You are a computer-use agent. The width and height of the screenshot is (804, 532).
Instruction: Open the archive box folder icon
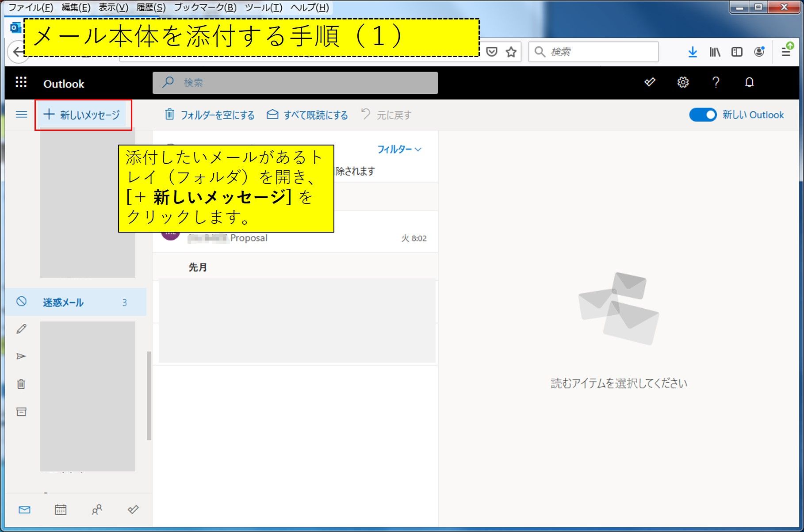(x=21, y=412)
